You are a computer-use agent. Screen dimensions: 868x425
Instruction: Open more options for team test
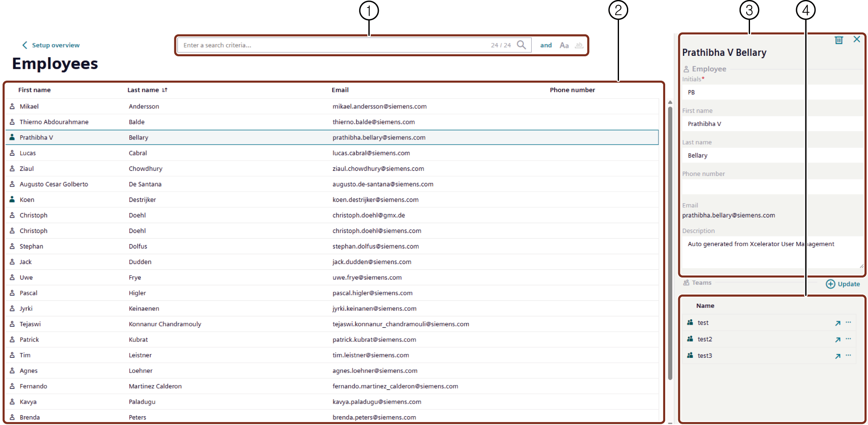click(848, 323)
